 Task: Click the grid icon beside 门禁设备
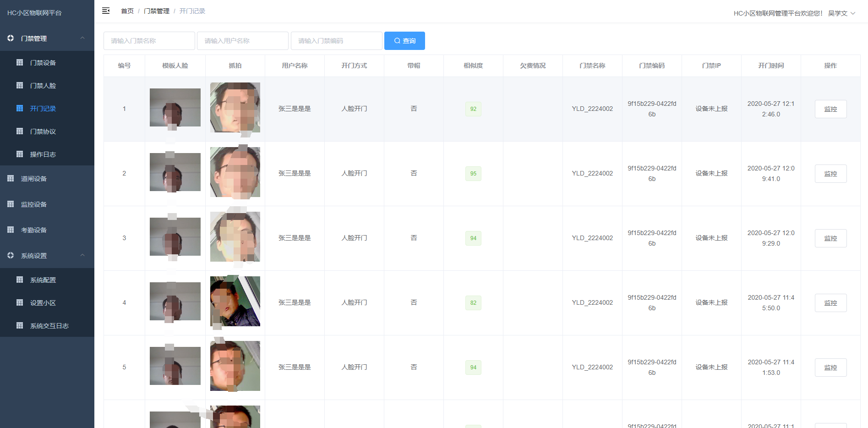20,63
